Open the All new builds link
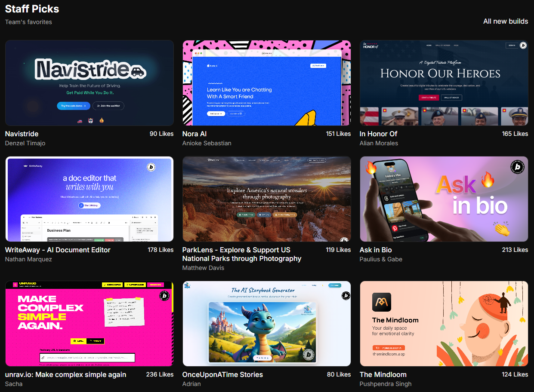 click(505, 21)
